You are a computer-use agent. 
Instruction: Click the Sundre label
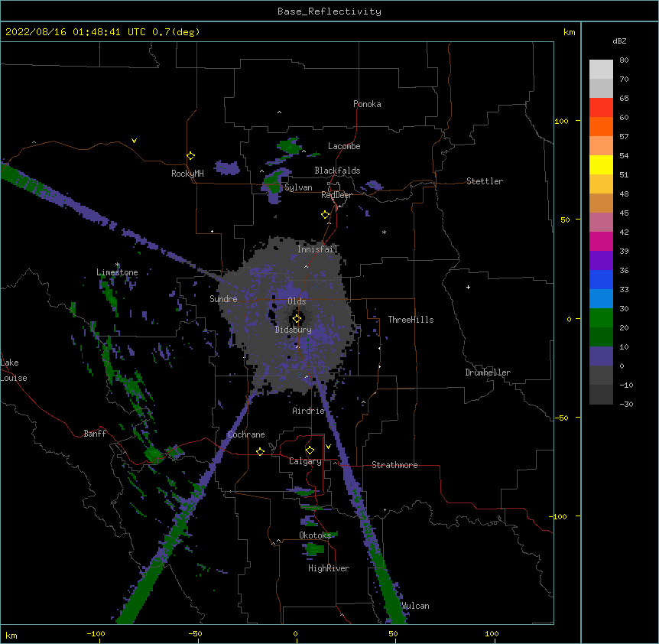point(223,299)
